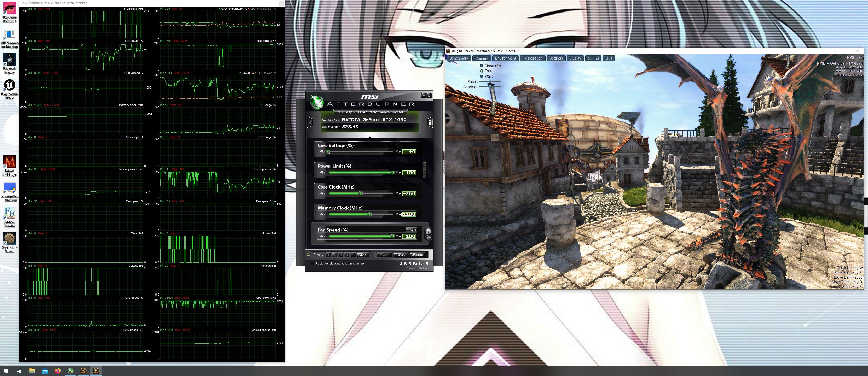868x376 pixels.
Task: Select profile slot 4
Action: (x=347, y=255)
